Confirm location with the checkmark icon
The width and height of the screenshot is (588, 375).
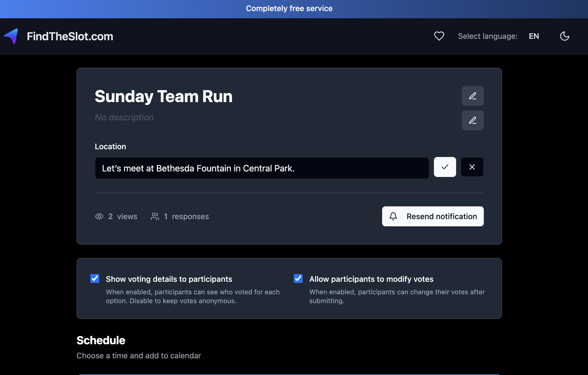[x=445, y=167]
